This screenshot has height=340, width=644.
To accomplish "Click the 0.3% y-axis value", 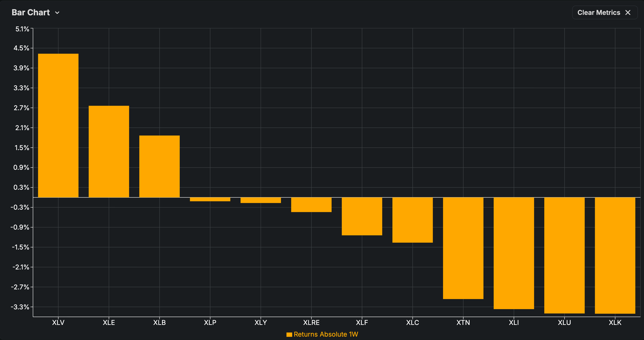I will (21, 188).
